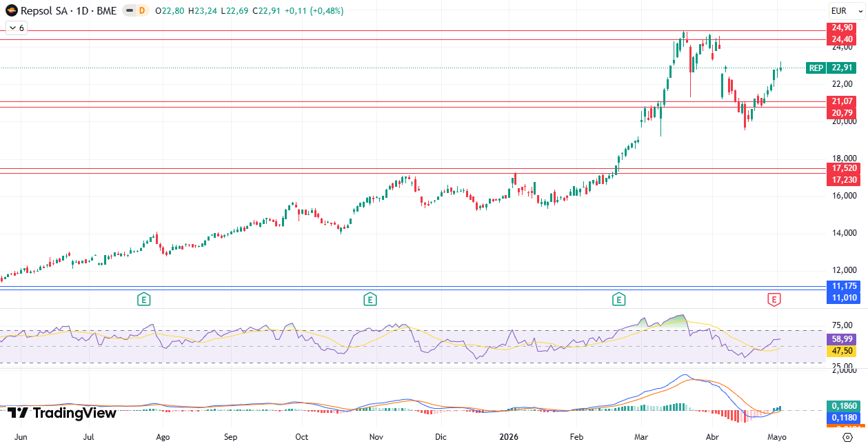Open the TradingView logo link

pos(62,413)
